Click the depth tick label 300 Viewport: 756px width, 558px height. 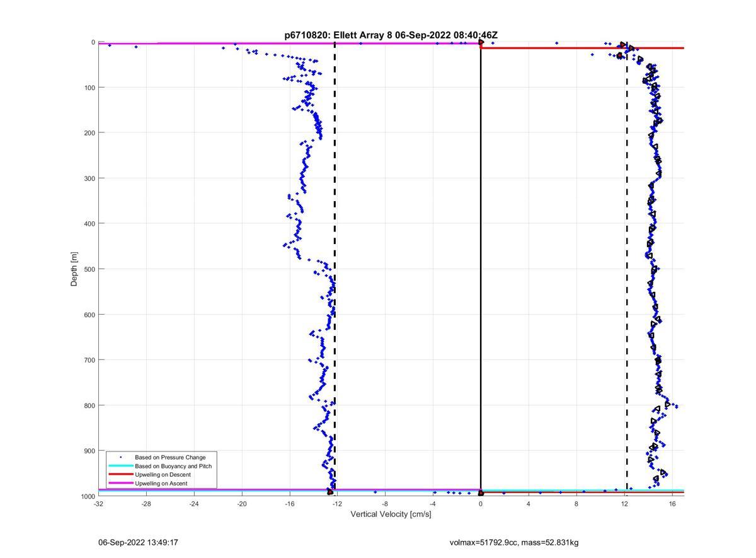(88, 178)
